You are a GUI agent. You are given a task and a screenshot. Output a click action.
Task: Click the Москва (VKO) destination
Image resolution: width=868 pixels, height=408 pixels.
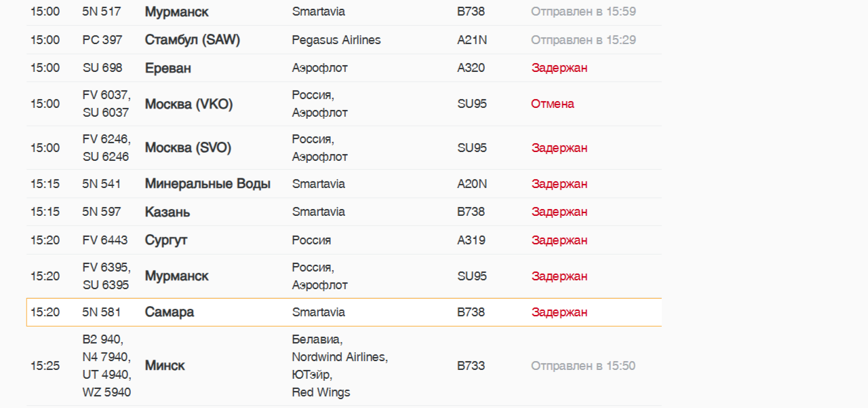coord(189,104)
